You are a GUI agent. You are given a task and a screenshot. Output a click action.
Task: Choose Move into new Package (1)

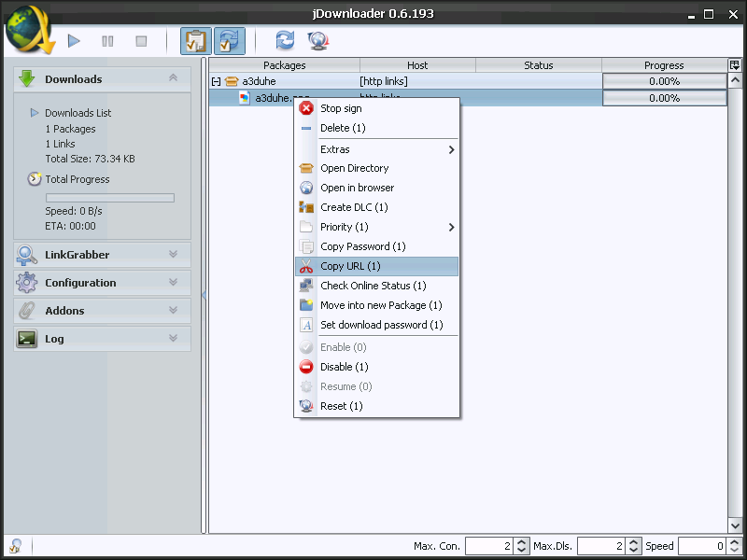tap(377, 305)
